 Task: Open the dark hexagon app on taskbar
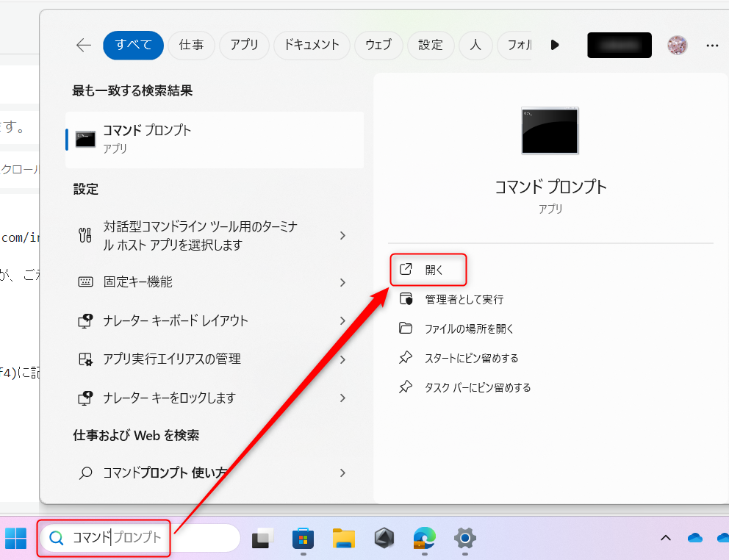pos(384,538)
